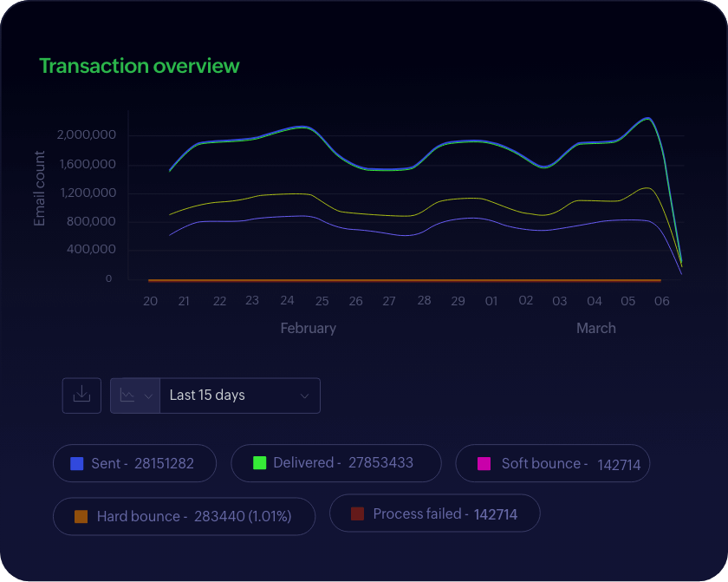This screenshot has width=728, height=582.
Task: Click the green Delivered legend square
Action: (x=259, y=463)
